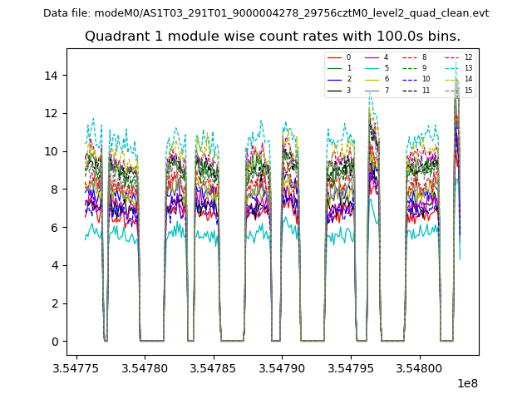Image resolution: width=532 pixels, height=399 pixels.
Task: Click x-axis tick label 3.54775
Action: click(77, 368)
